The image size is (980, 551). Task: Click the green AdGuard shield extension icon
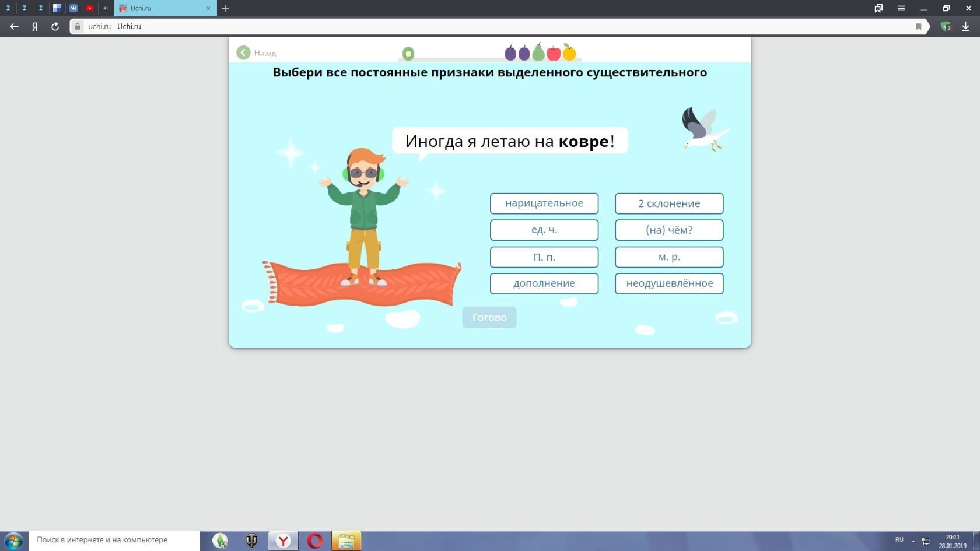pos(946,27)
